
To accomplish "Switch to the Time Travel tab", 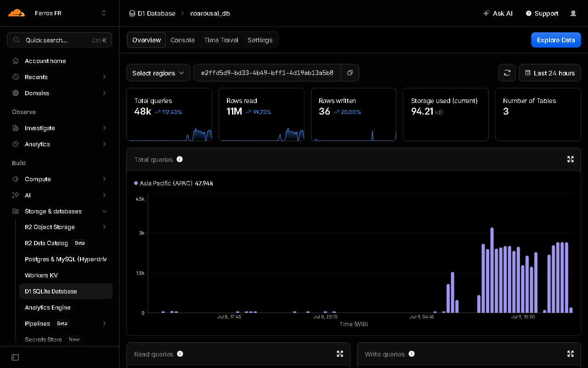I will tap(221, 40).
